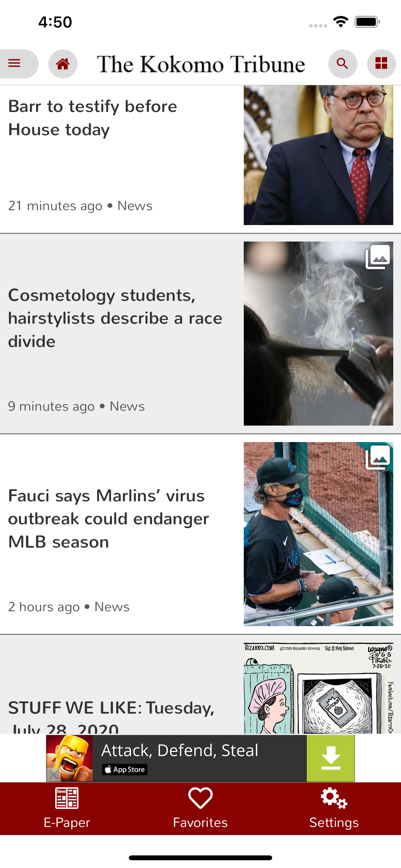View the Barr photo thumbnail

[318, 155]
